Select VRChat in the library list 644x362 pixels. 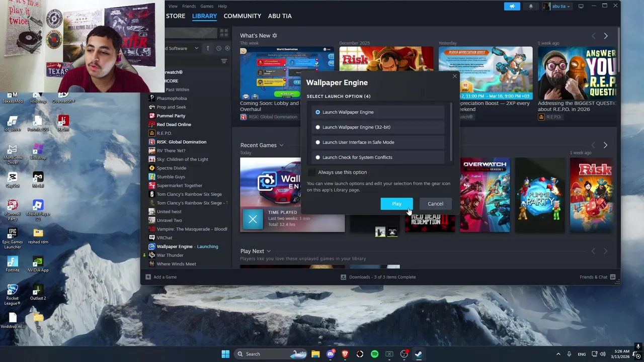[x=164, y=238]
